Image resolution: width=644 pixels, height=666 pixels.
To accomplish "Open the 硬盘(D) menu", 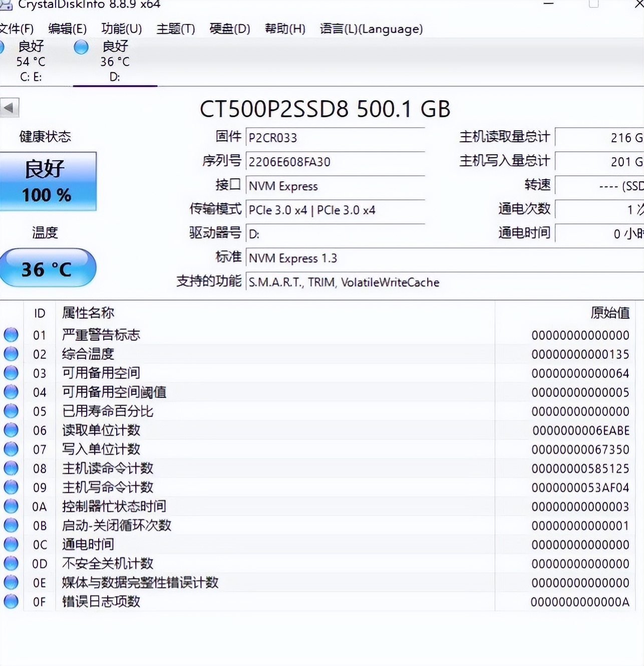I will (x=230, y=29).
